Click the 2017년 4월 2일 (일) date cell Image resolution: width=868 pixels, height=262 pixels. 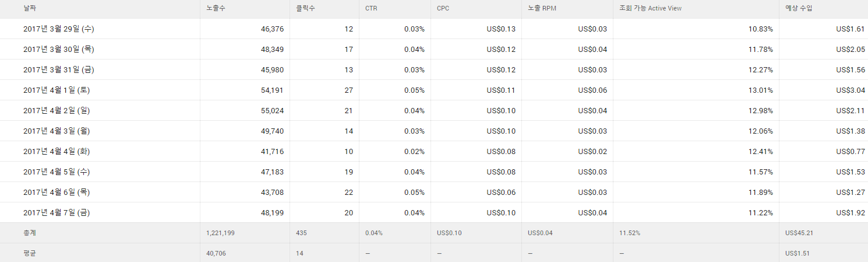pyautogui.click(x=56, y=111)
